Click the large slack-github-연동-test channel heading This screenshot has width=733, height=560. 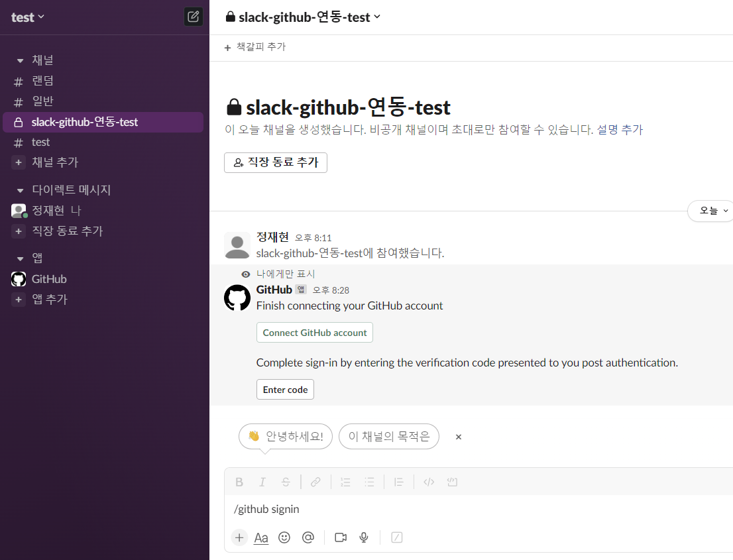click(x=348, y=107)
